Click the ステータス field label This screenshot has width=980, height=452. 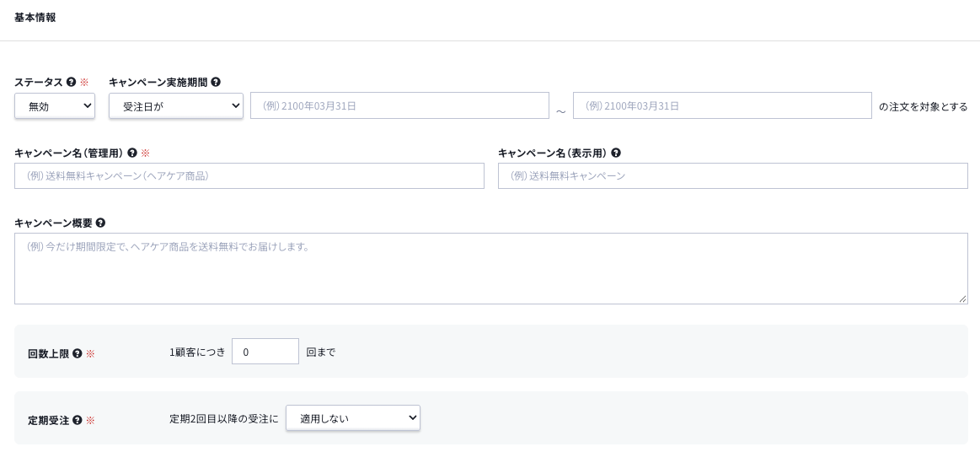(x=39, y=82)
